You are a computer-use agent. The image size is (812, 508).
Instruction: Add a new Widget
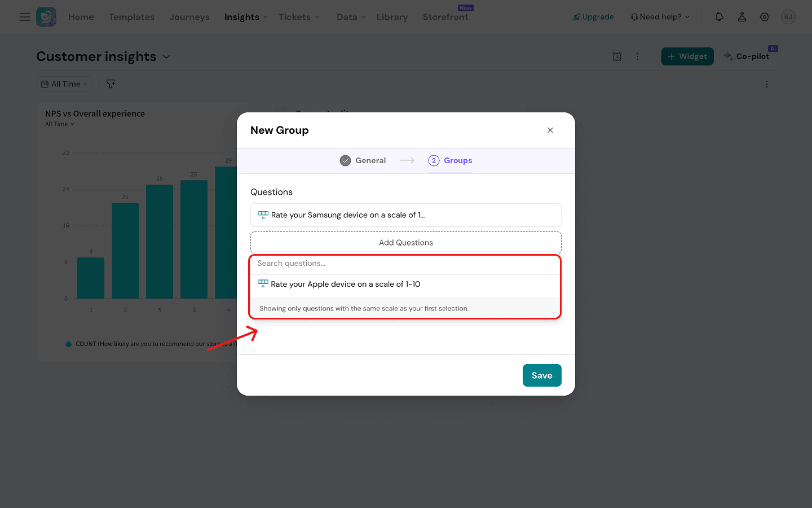click(x=687, y=56)
